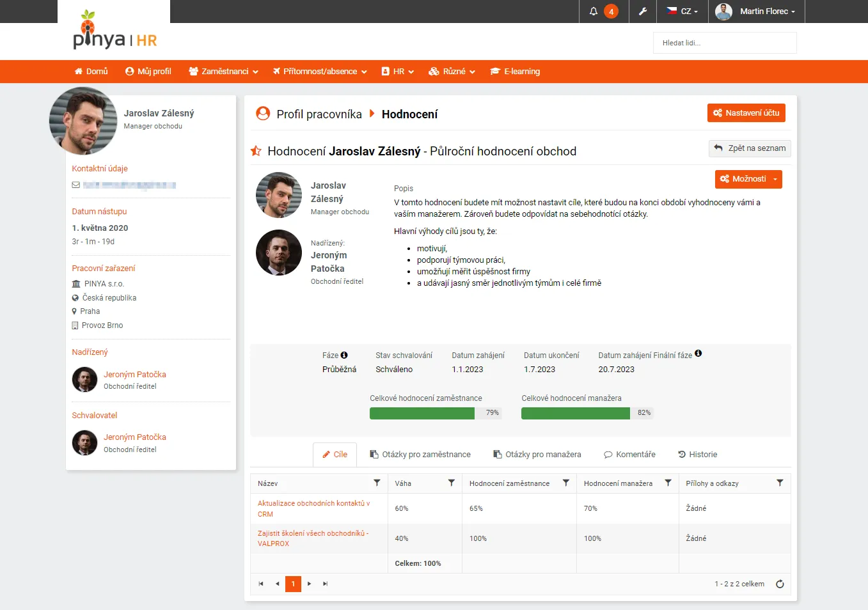Open goal Zajistit školení všech obchodníků - VALPROX
This screenshot has width=868, height=610.
313,538
